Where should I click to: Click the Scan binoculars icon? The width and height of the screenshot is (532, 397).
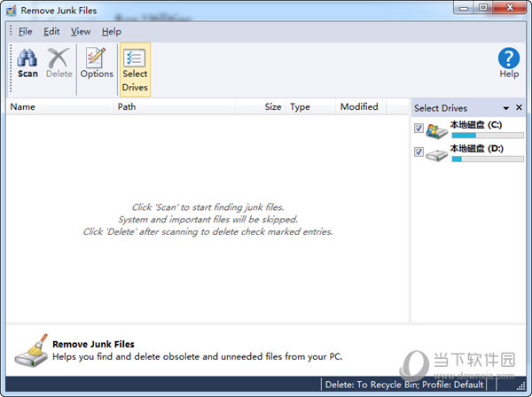[x=27, y=58]
